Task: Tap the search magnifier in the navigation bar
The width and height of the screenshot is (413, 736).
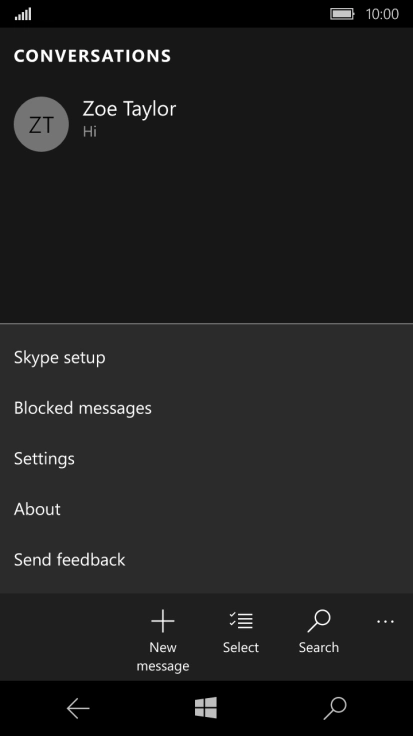Action: tap(335, 708)
